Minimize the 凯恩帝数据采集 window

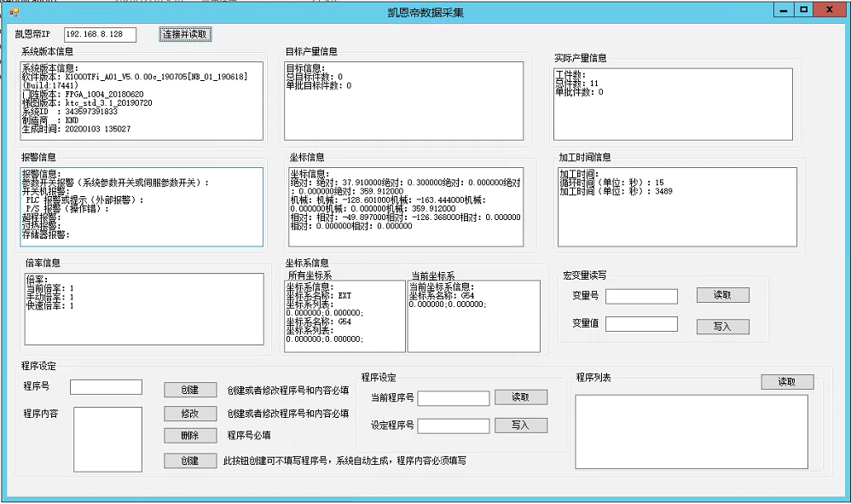(784, 9)
